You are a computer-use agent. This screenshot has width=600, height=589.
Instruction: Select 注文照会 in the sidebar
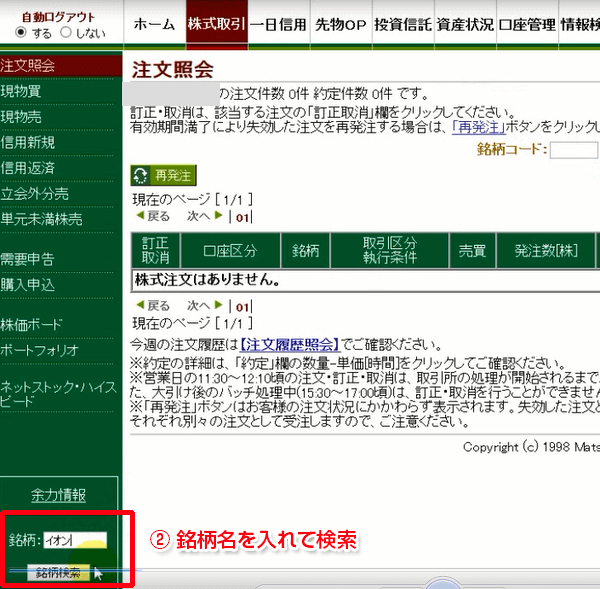(60, 65)
